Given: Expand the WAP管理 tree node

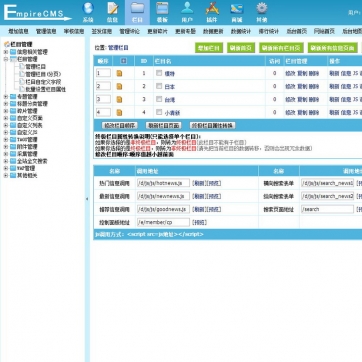Looking at the screenshot, I should point(6,168).
